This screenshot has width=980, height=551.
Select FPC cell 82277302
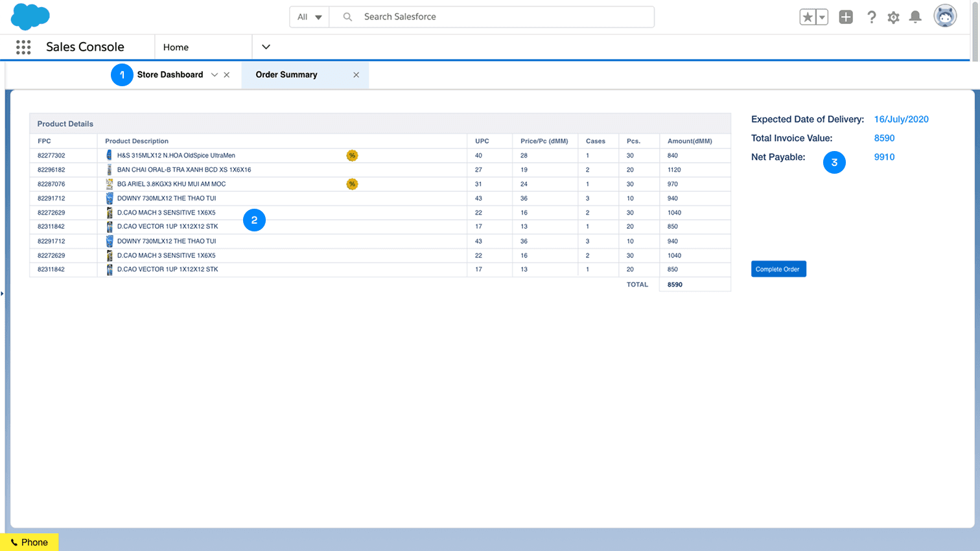tap(51, 156)
